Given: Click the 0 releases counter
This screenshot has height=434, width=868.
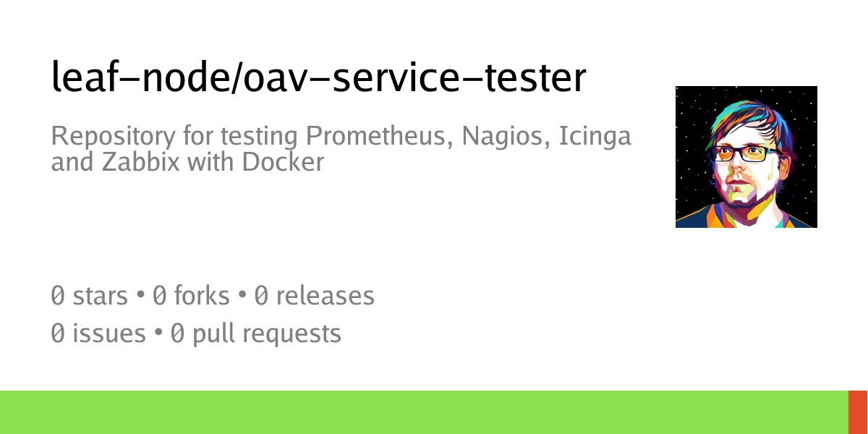Looking at the screenshot, I should [x=314, y=295].
